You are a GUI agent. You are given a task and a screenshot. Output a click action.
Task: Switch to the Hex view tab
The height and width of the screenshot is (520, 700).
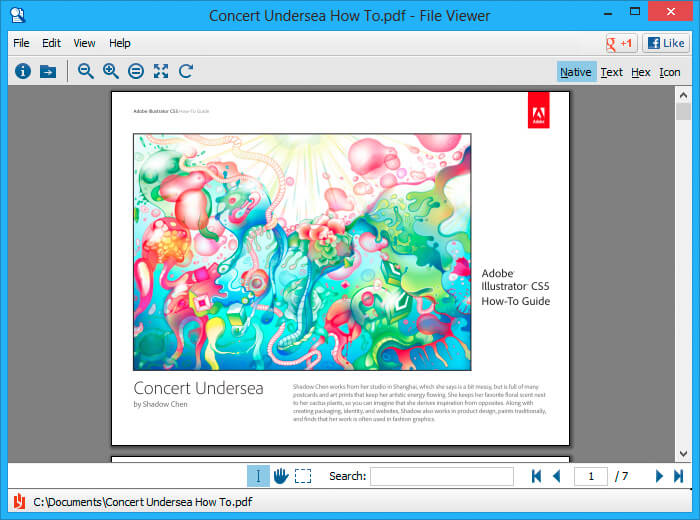coord(641,72)
